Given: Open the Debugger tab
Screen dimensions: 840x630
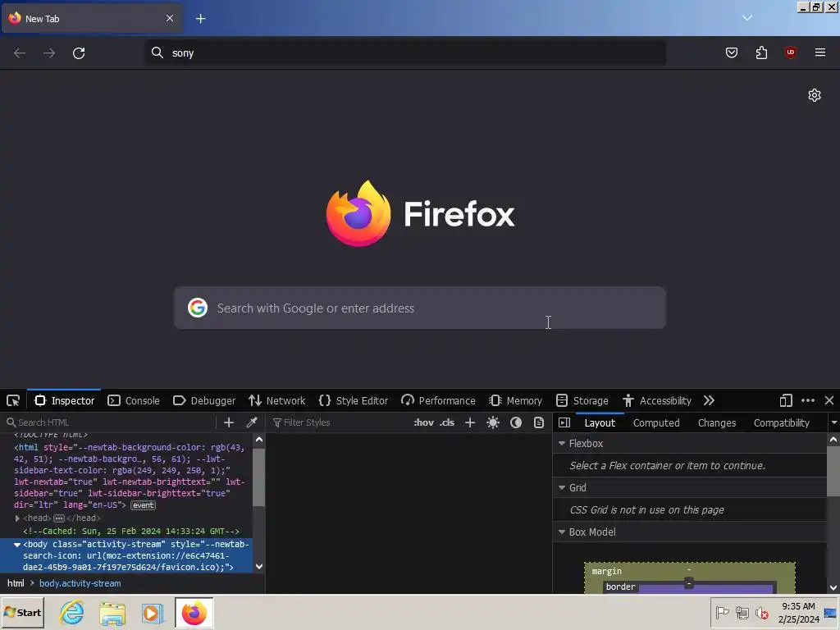Looking at the screenshot, I should click(x=204, y=400).
